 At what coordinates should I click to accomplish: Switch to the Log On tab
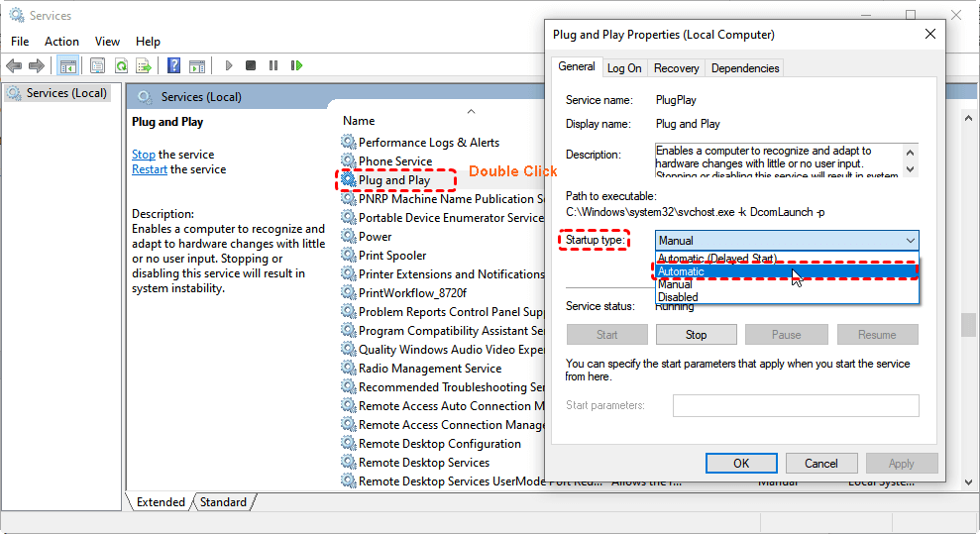(624, 68)
